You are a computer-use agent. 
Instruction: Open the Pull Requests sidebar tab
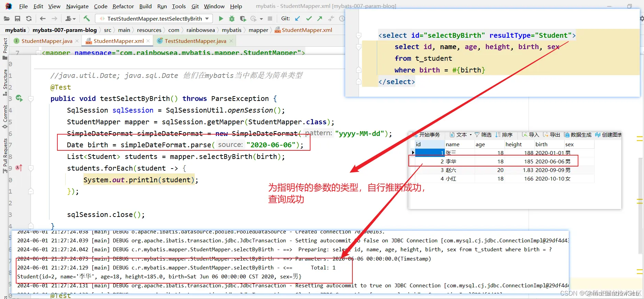pyautogui.click(x=5, y=155)
